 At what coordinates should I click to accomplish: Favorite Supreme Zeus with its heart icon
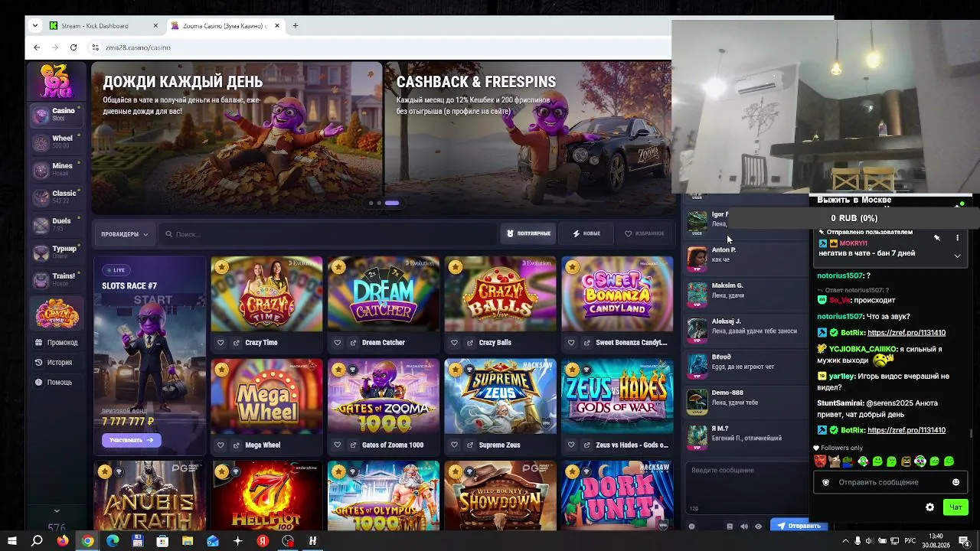click(455, 445)
